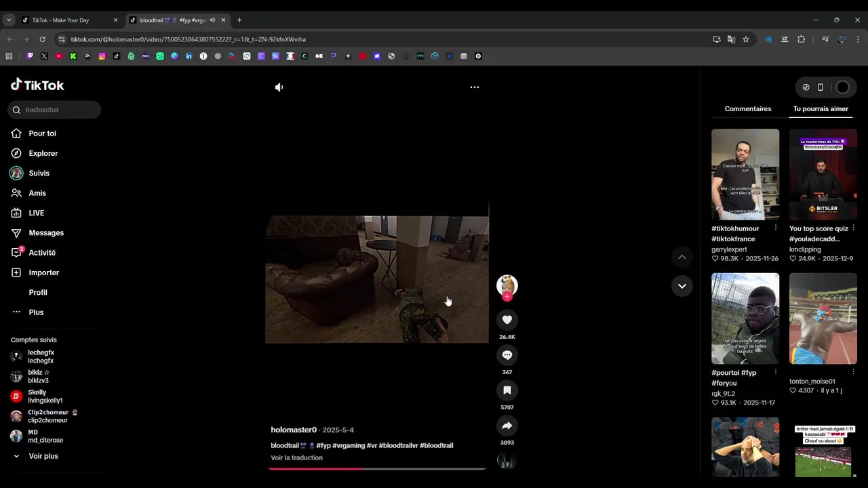This screenshot has width=868, height=488.
Task: Open X bookmark in bookmarks bar
Action: (44, 56)
